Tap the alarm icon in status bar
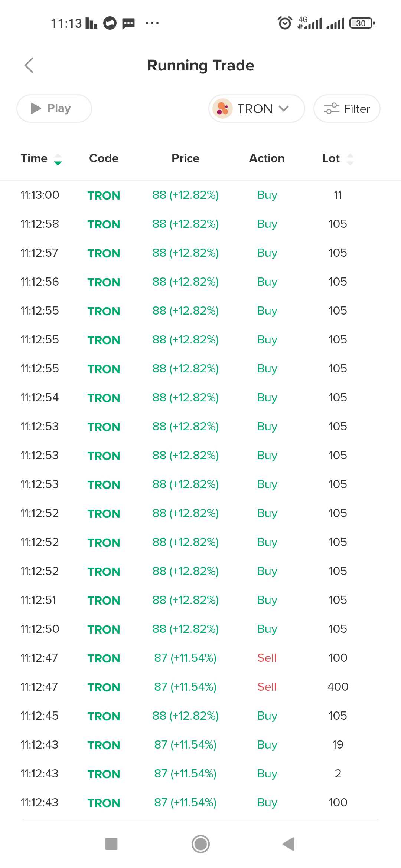Screen dimensions: 401x868 coord(285,23)
